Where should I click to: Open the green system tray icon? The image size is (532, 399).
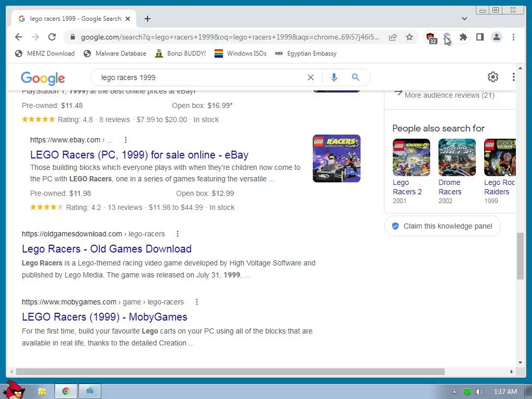click(x=467, y=392)
